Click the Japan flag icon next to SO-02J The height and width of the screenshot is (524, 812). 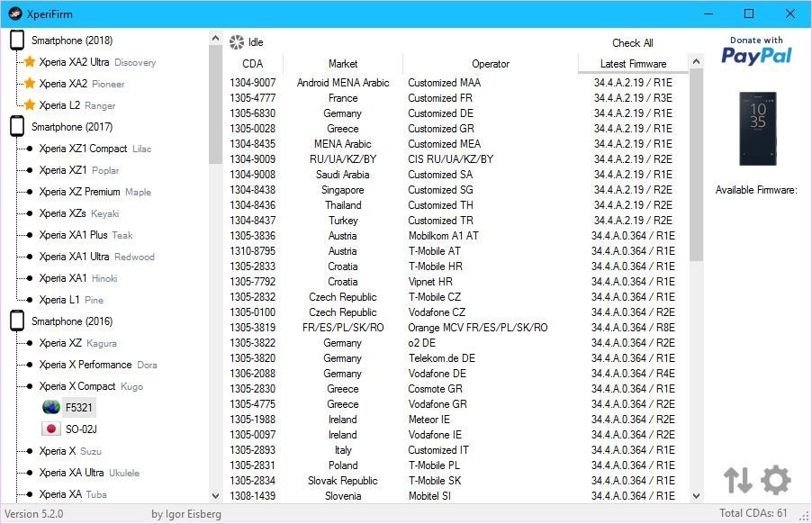pyautogui.click(x=50, y=429)
